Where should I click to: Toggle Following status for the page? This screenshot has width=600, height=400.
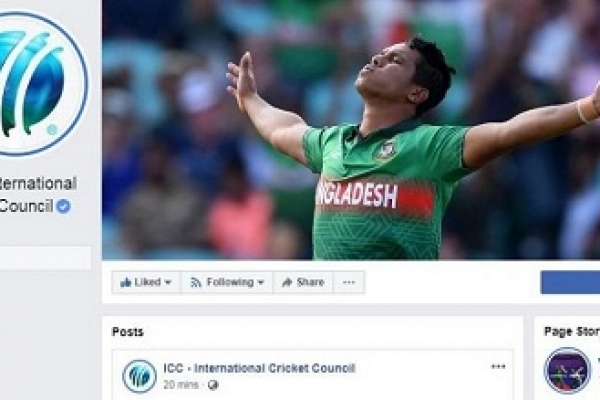click(227, 282)
